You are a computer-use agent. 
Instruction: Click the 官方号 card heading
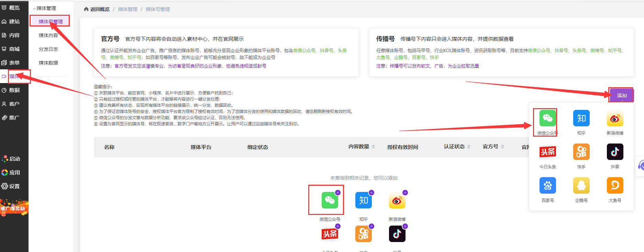tap(110, 39)
